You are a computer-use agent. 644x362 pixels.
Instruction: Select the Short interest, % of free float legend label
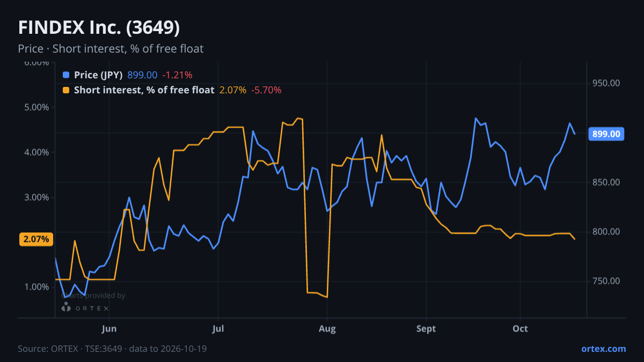pos(144,90)
